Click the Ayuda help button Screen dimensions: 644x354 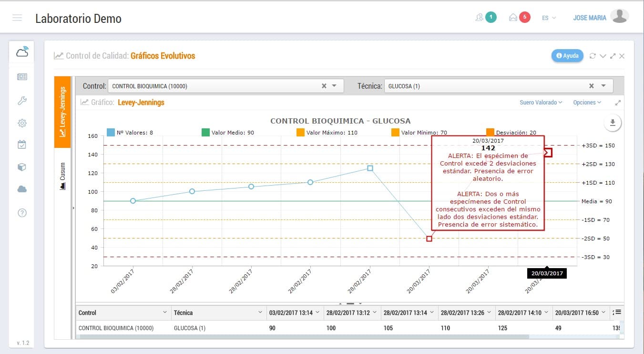[567, 56]
